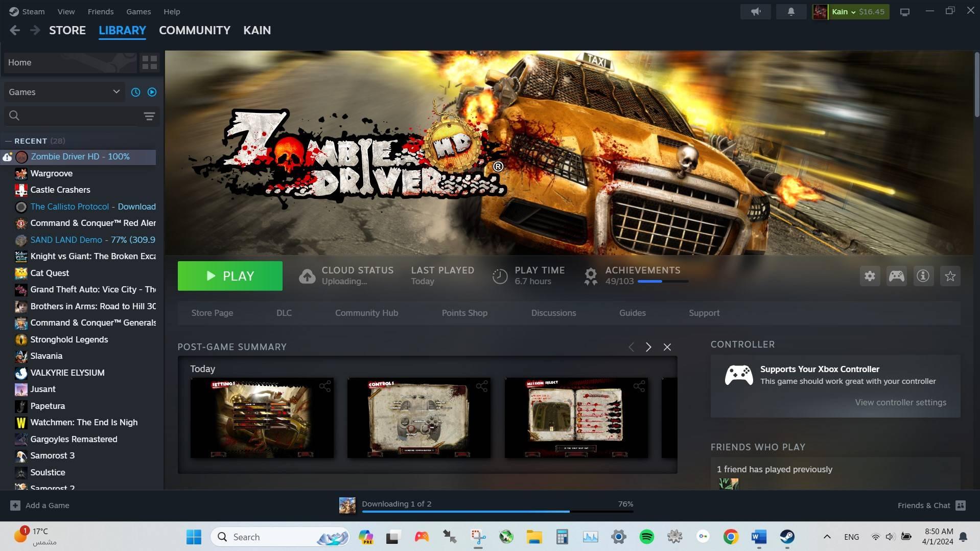
Task: Toggle show ready to play games filter
Action: pos(152,92)
